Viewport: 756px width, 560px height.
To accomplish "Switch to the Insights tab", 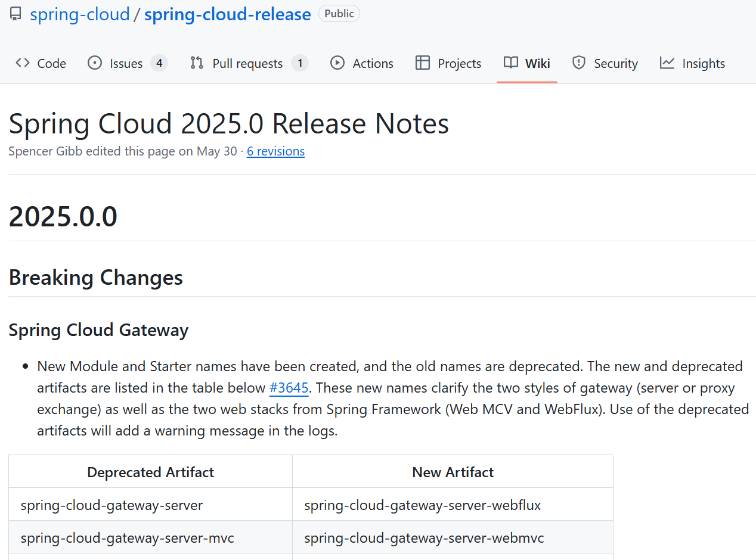I will pyautogui.click(x=704, y=64).
